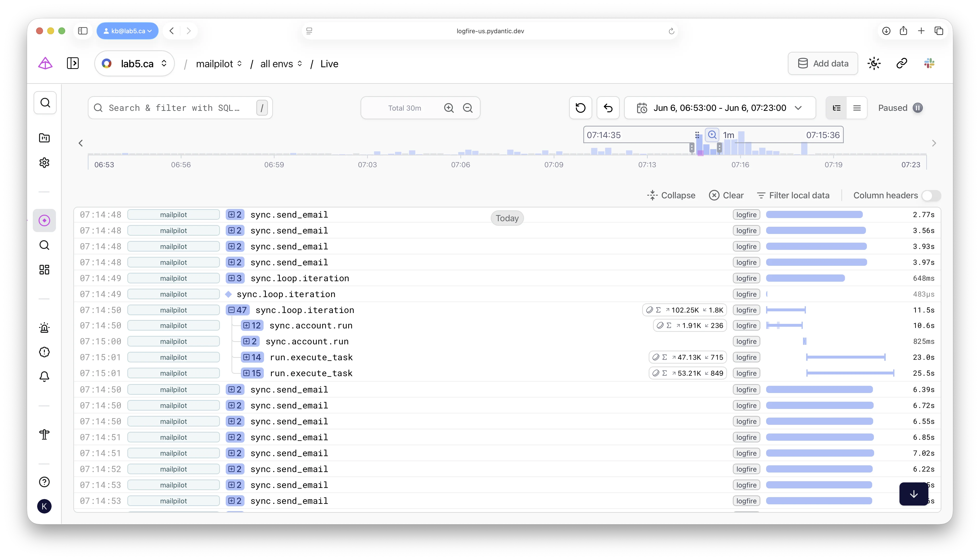Zoom out on the timeline range
980x560 pixels.
[468, 108]
